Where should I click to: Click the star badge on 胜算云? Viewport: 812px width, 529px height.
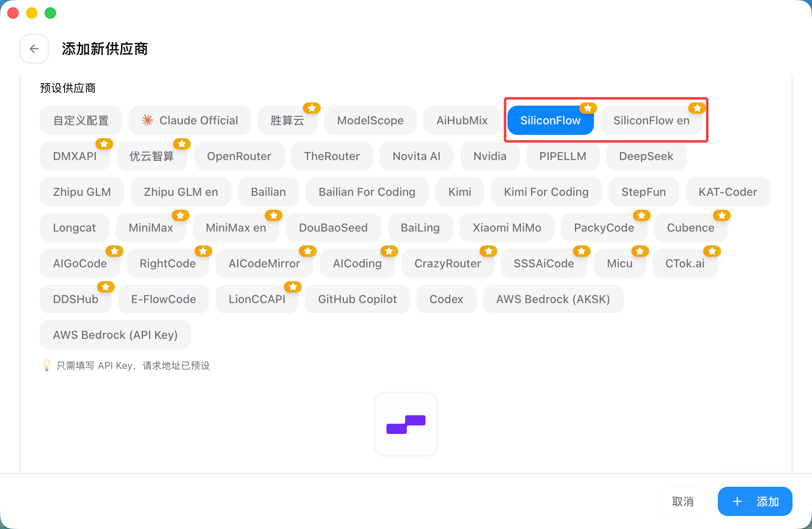tap(312, 108)
